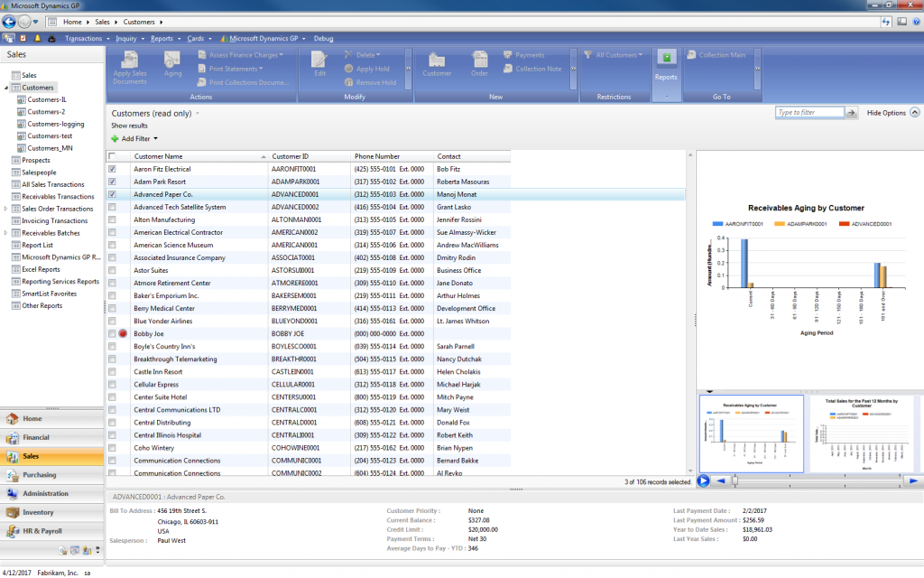The width and height of the screenshot is (924, 578).
Task: Click the Back navigation arrow
Action: coord(9,22)
